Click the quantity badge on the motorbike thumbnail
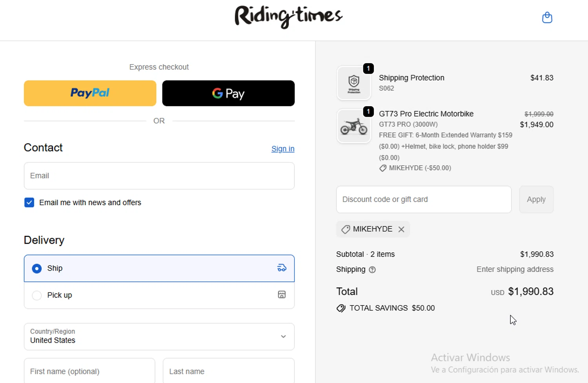Viewport: 588px width, 383px height. coord(368,112)
